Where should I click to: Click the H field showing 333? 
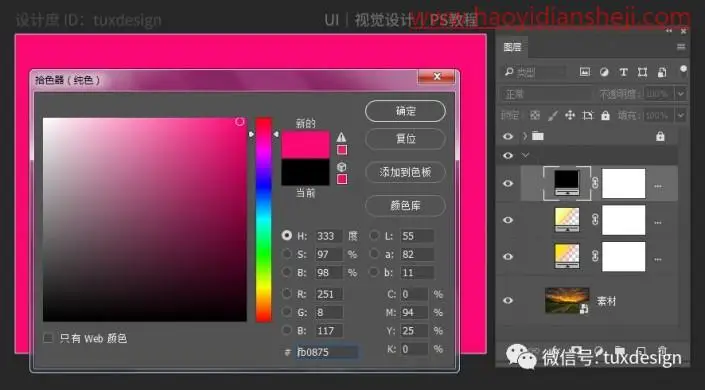click(x=329, y=236)
